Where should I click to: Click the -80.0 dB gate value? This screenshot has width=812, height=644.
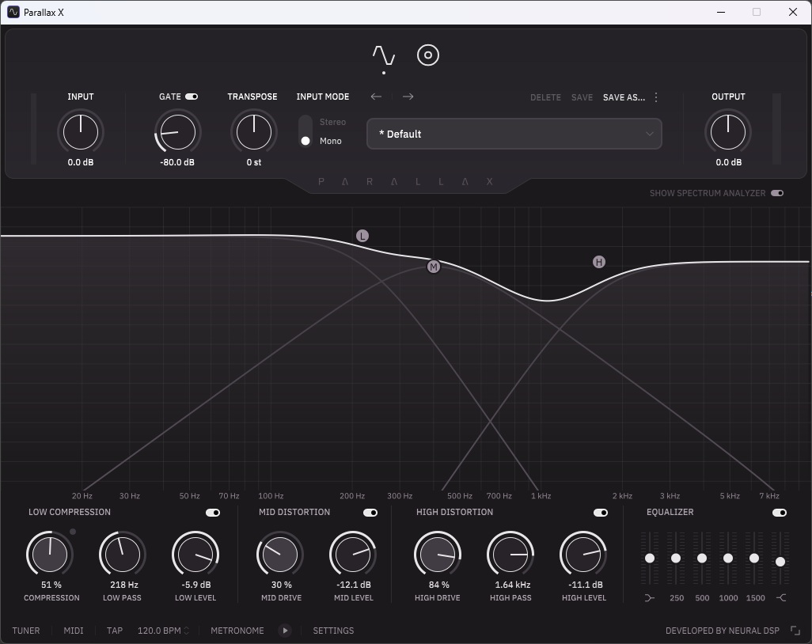(177, 162)
